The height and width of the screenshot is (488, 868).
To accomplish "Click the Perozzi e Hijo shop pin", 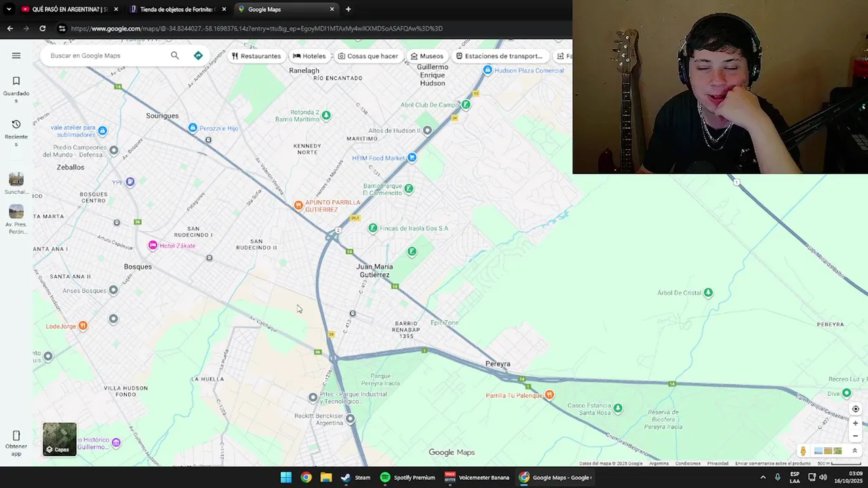I will [193, 128].
